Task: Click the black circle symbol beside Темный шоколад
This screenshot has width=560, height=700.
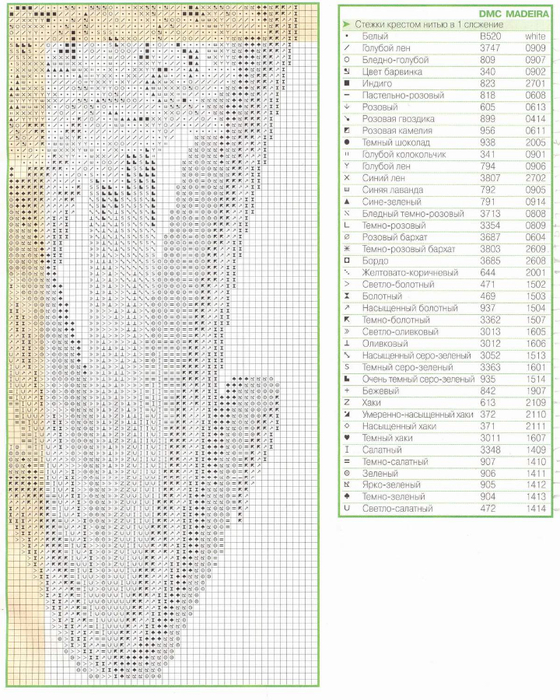Action: [347, 142]
